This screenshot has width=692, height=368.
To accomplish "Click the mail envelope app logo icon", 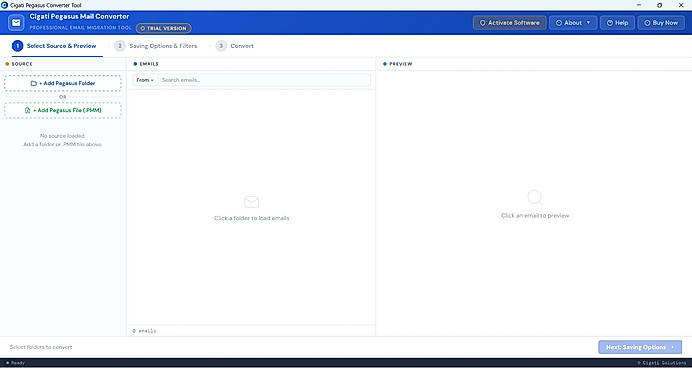I will (x=16, y=23).
